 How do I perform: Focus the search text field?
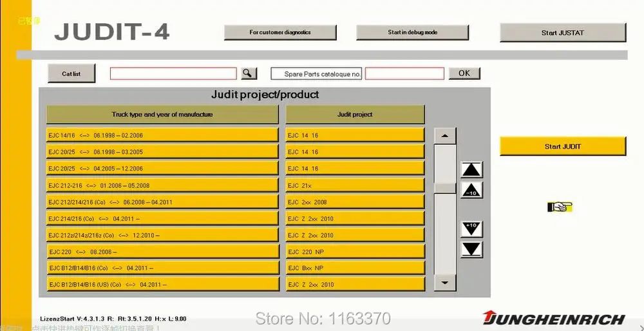click(173, 73)
